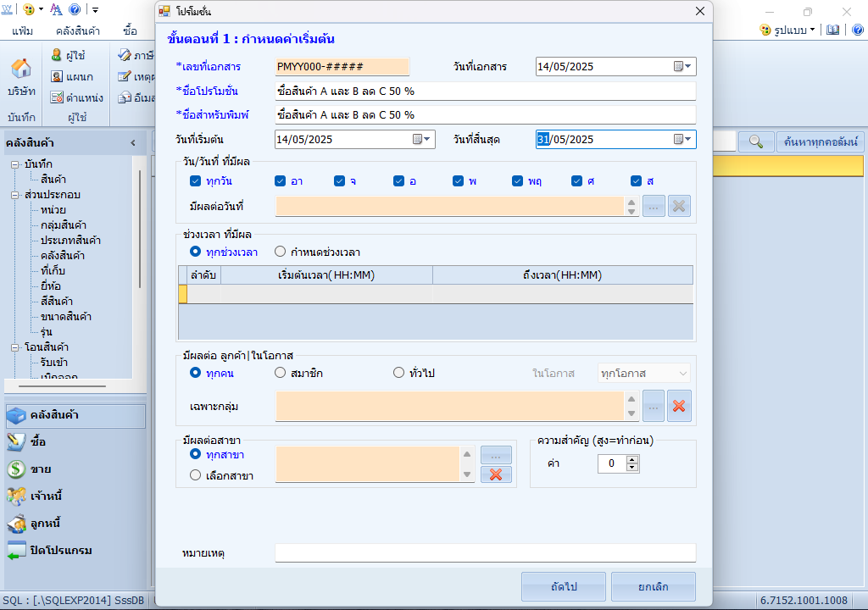Click ปิดโปรแกรม exit icon in the sidebar
This screenshot has width=868, height=610.
17,550
